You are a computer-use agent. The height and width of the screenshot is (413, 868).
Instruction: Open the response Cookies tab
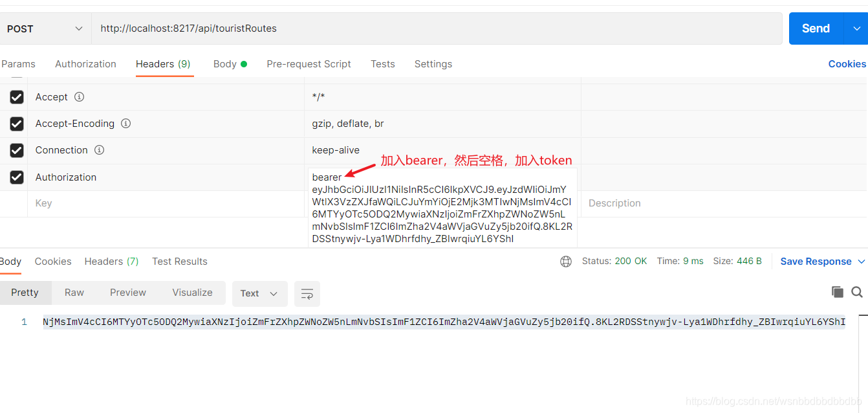pyautogui.click(x=53, y=262)
